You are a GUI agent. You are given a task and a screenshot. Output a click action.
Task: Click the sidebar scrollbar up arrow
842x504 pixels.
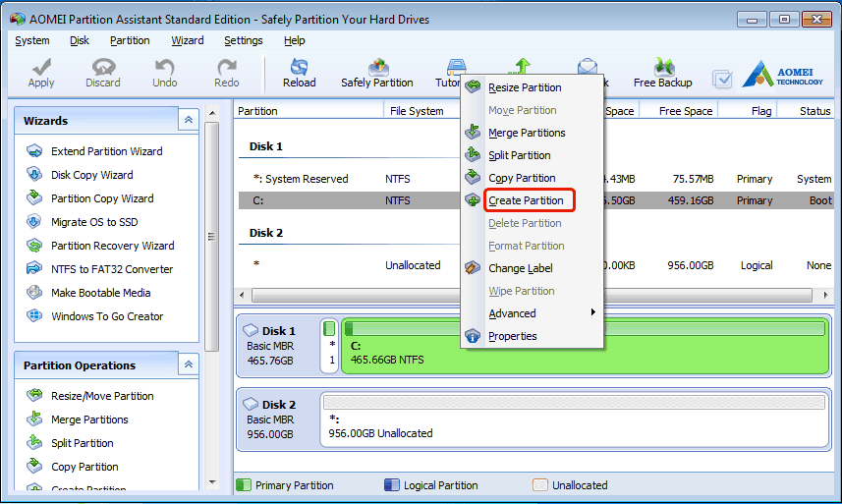pyautogui.click(x=212, y=113)
